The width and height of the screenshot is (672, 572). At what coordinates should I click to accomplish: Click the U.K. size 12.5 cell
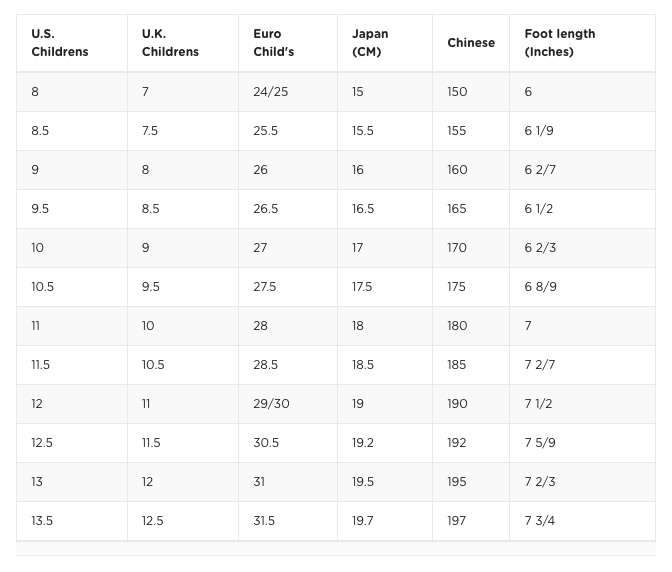tap(154, 521)
